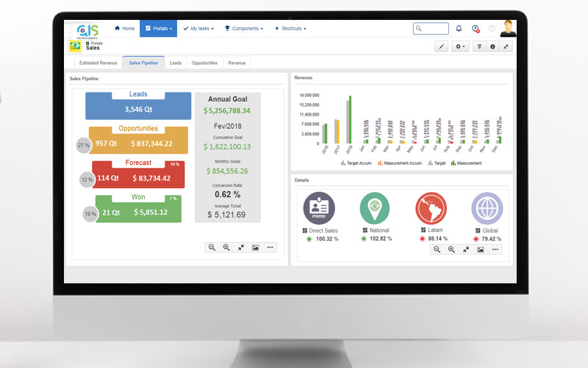Open the Portals dropdown menu
Image resolution: width=588 pixels, height=368 pixels.
tap(159, 29)
